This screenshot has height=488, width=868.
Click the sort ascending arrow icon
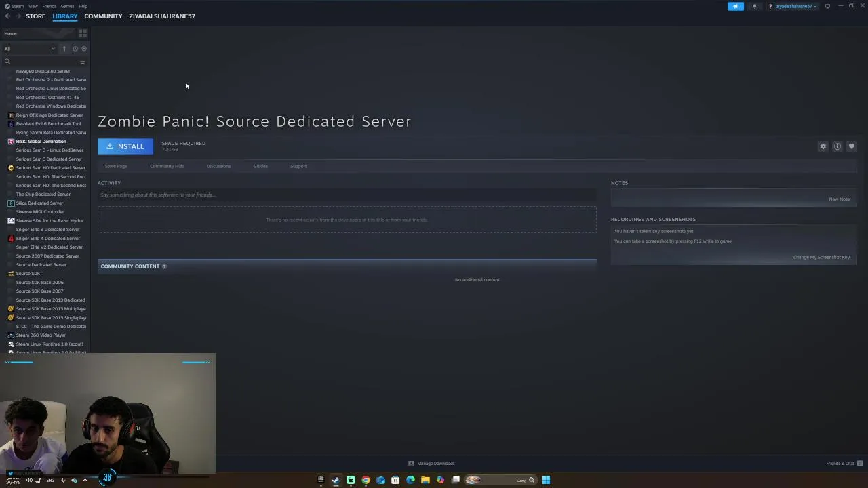[x=64, y=49]
